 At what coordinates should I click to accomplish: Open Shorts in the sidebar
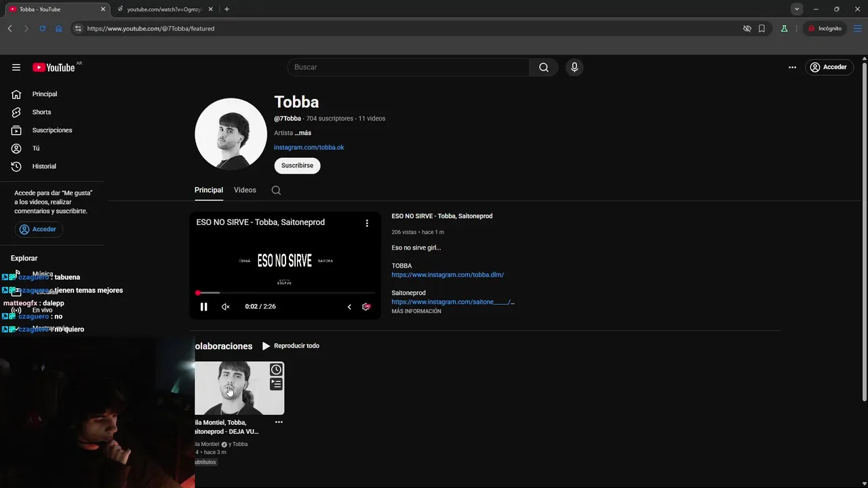coord(41,112)
